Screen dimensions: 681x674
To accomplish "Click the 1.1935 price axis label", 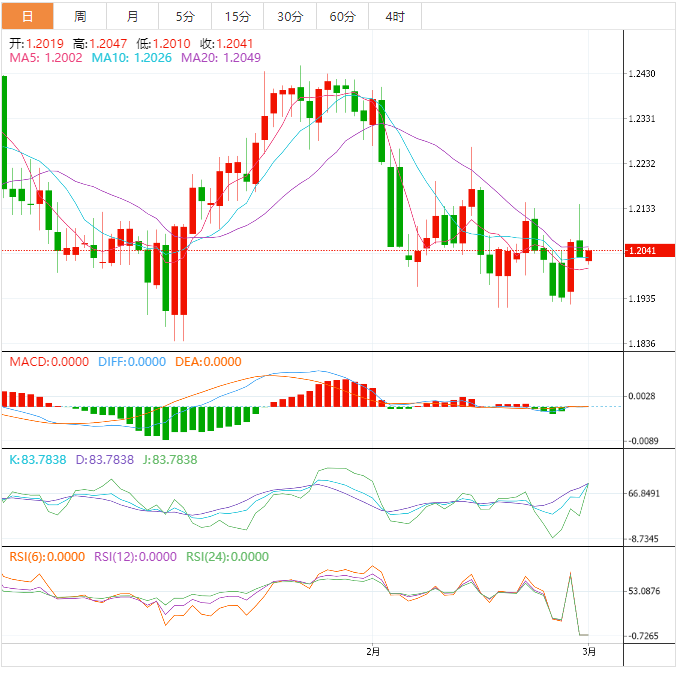I will (x=642, y=298).
